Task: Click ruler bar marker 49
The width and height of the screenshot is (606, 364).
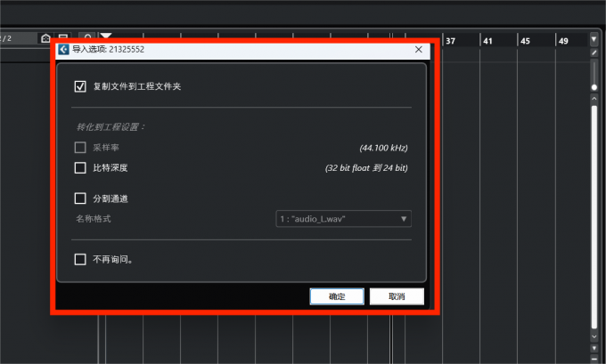Action: [563, 41]
